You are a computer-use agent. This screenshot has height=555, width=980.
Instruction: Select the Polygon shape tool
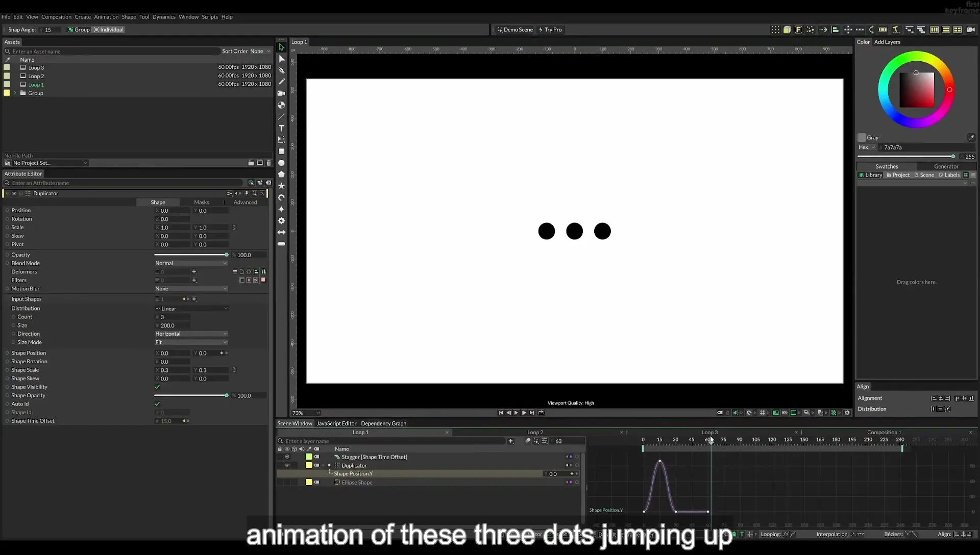pyautogui.click(x=281, y=174)
